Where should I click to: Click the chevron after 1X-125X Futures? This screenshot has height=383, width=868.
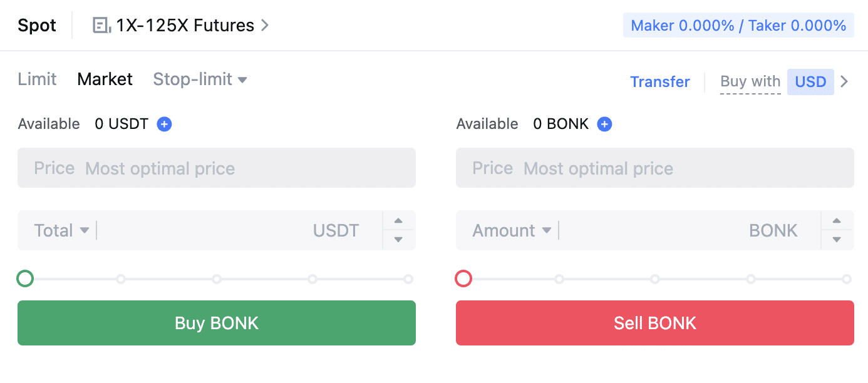(x=264, y=25)
